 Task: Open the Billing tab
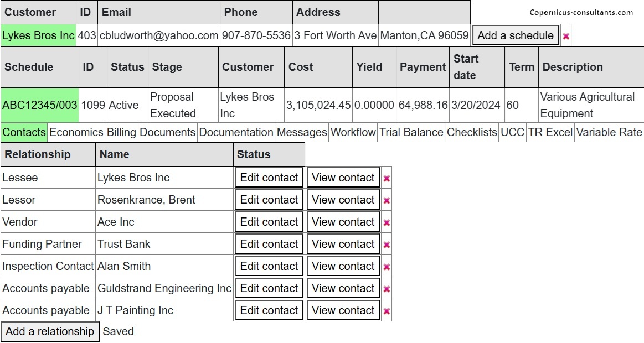[x=121, y=132]
